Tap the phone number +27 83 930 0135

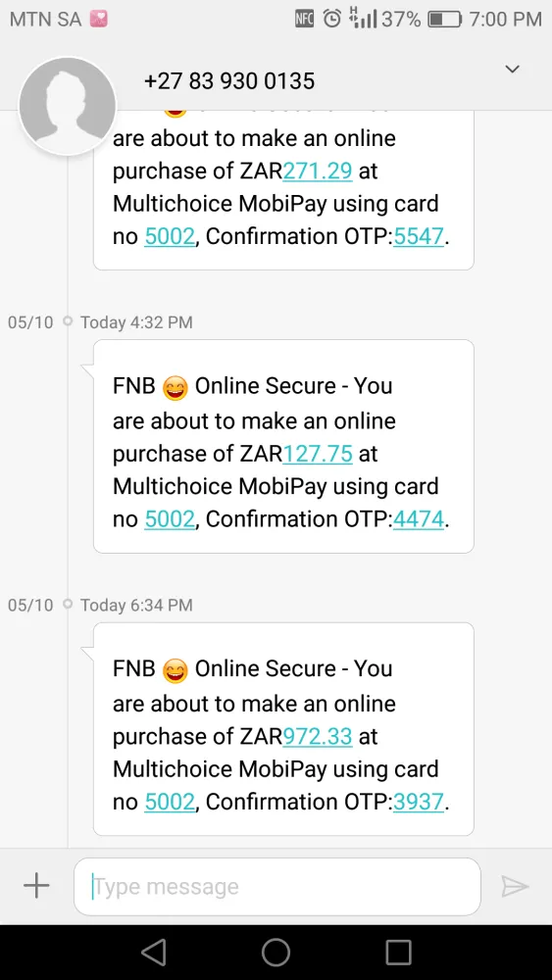click(x=229, y=81)
